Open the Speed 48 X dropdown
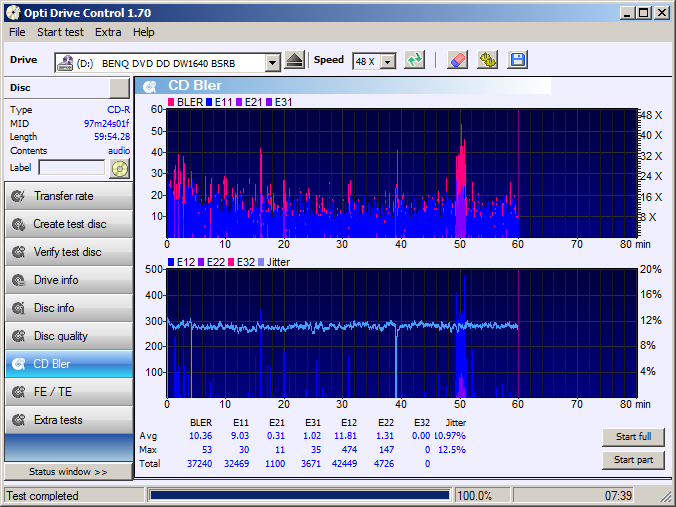 pos(388,62)
